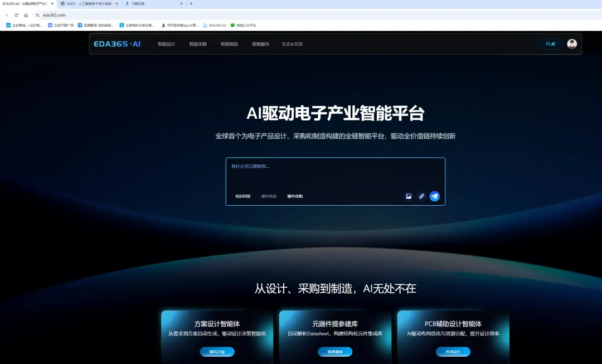Click the upload image icon
Viewport: 602px width, 364px height.
[x=409, y=196]
